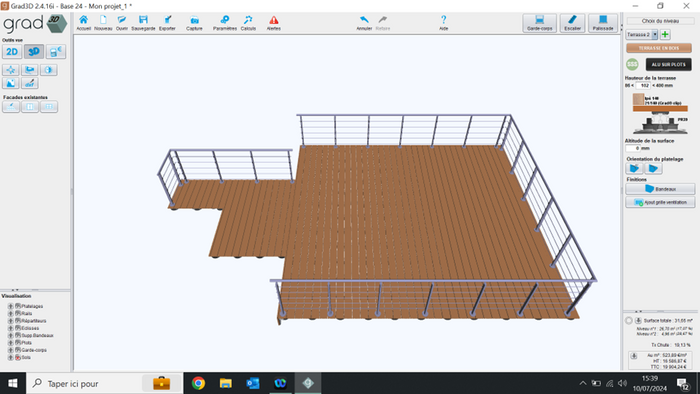Open the Escalier tab
The height and width of the screenshot is (394, 700).
[572, 23]
